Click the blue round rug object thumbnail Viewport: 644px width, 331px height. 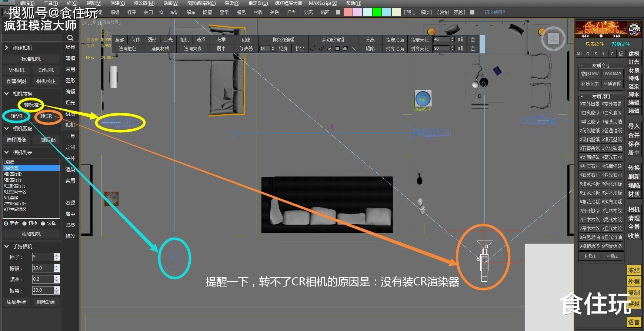click(x=423, y=99)
